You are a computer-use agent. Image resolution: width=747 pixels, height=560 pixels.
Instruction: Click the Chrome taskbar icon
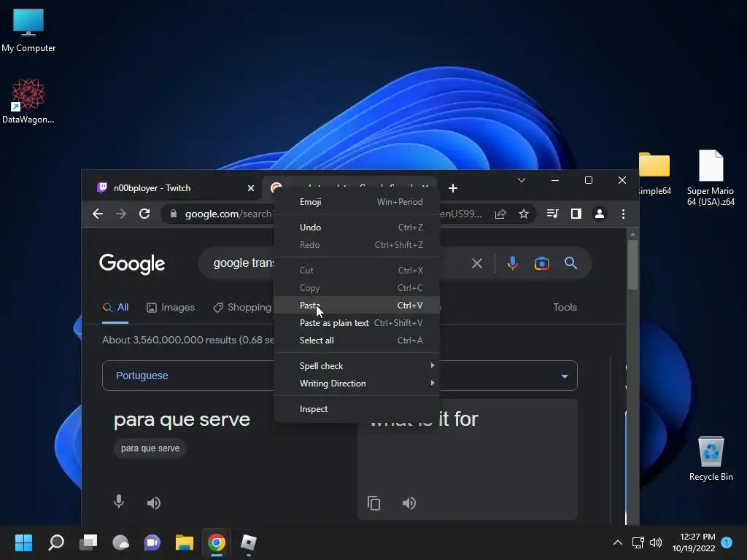coord(216,542)
